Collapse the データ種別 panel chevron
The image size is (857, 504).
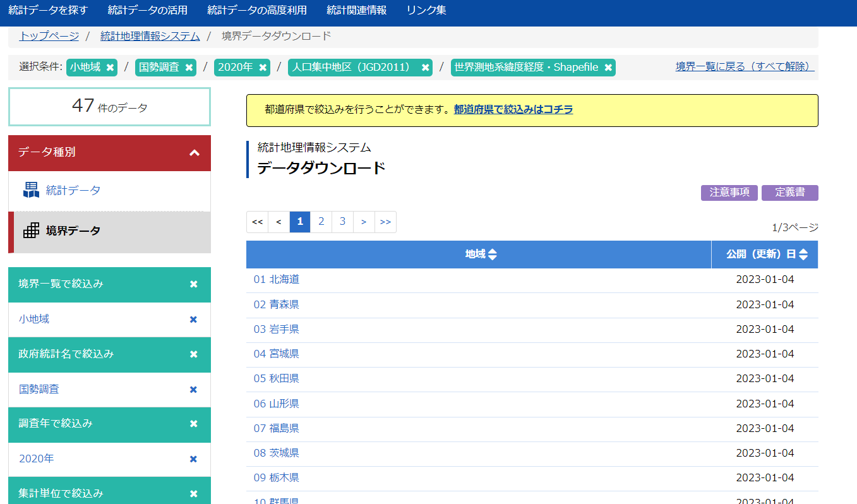click(195, 153)
